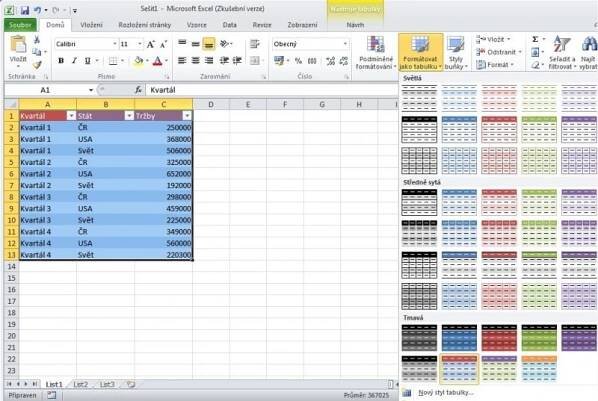Click the Seřadit a filtrovat icon
Image resolution: width=598 pixels, height=401 pixels.
[x=562, y=52]
